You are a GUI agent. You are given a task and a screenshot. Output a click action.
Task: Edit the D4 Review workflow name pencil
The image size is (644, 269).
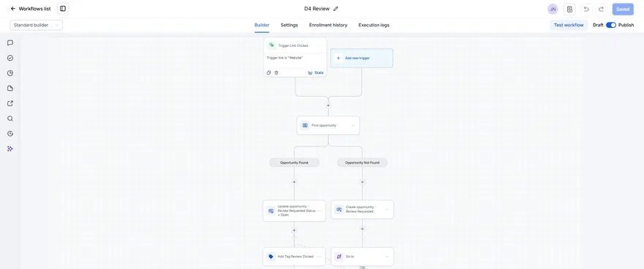pos(336,9)
